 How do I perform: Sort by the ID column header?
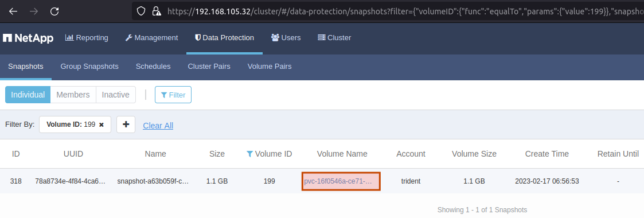[x=16, y=154]
